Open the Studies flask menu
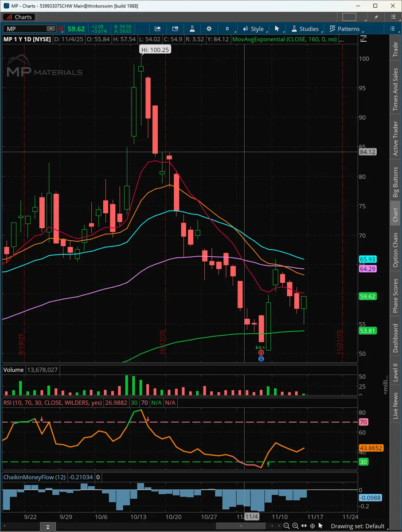The height and width of the screenshot is (532, 402). (x=305, y=29)
